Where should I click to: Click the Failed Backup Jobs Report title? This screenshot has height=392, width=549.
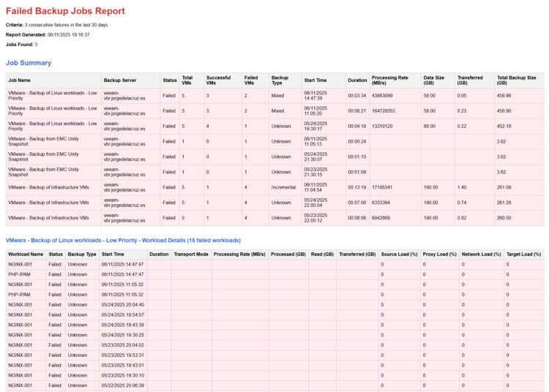65,11
